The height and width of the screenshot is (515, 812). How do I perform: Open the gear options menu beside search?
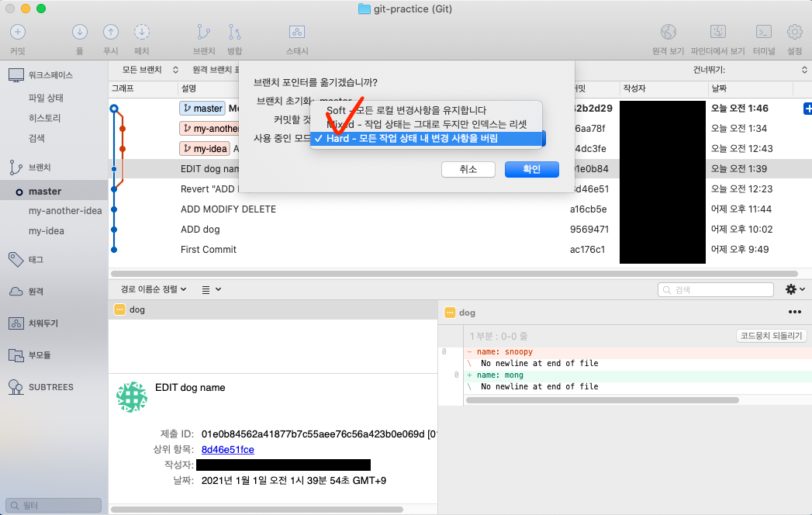[x=795, y=289]
